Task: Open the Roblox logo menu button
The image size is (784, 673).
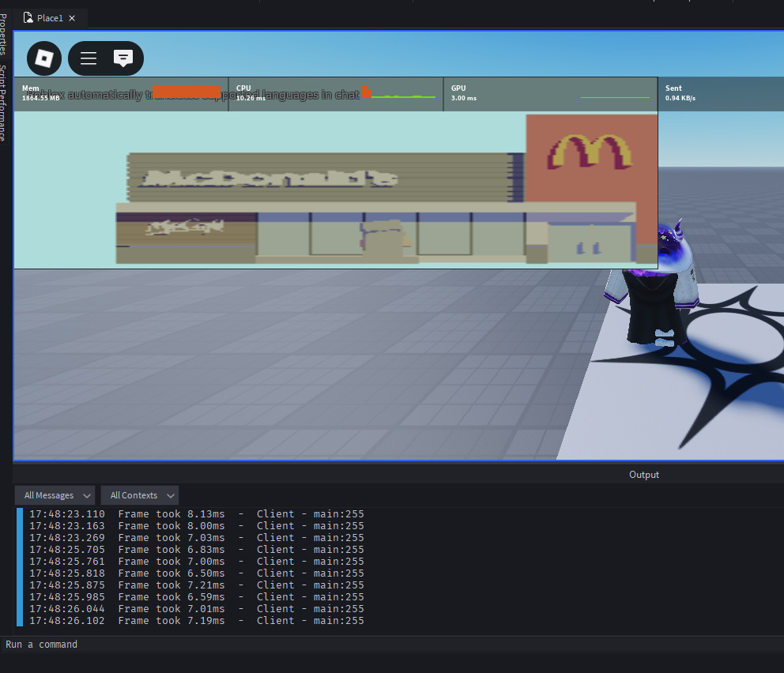Action: click(44, 58)
